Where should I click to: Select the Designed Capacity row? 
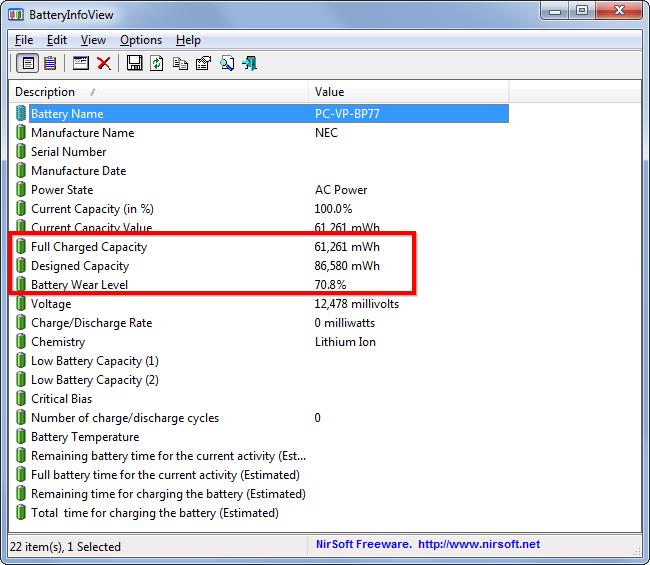click(80, 266)
